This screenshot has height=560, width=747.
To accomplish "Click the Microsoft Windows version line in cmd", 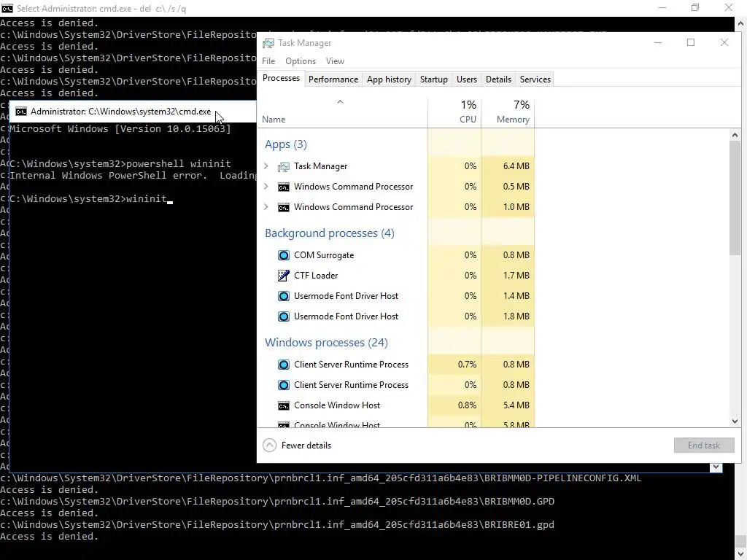I will pyautogui.click(x=120, y=129).
